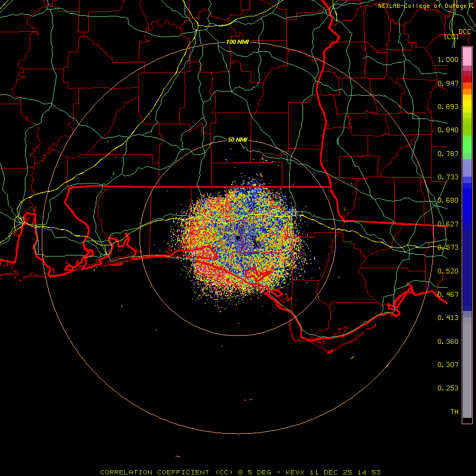The image size is (476, 476).
Task: Select the 0.627 value on the color scale
Action: 448,224
